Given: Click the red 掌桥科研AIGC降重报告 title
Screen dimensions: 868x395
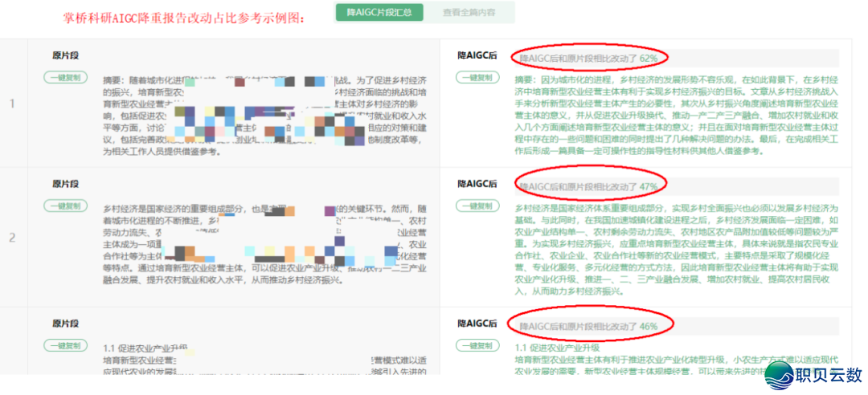Looking at the screenshot, I should tap(185, 17).
